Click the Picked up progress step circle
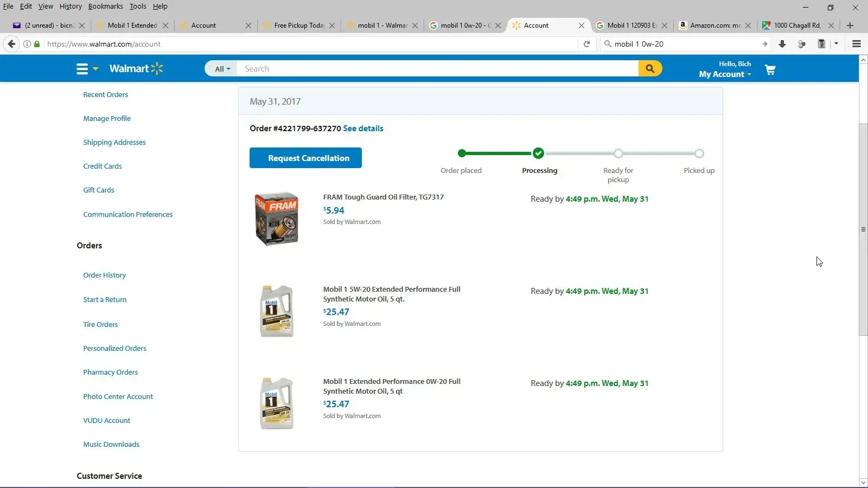The height and width of the screenshot is (488, 868). coord(699,153)
